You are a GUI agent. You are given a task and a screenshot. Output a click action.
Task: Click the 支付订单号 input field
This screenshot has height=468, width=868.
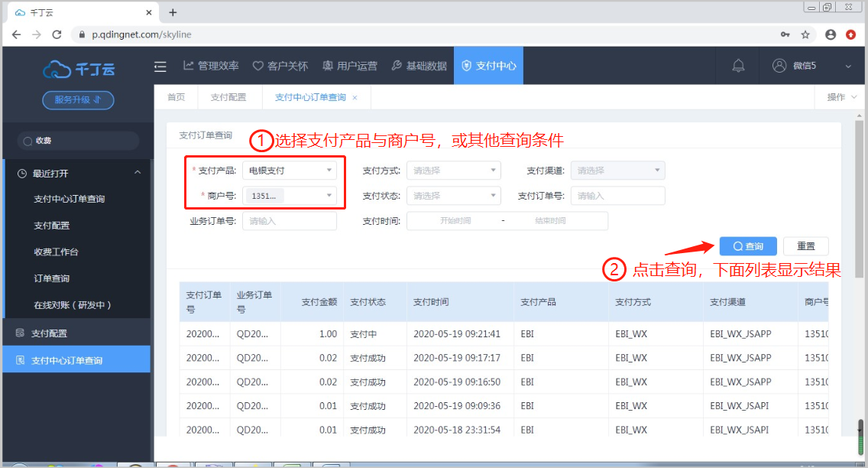(x=618, y=196)
